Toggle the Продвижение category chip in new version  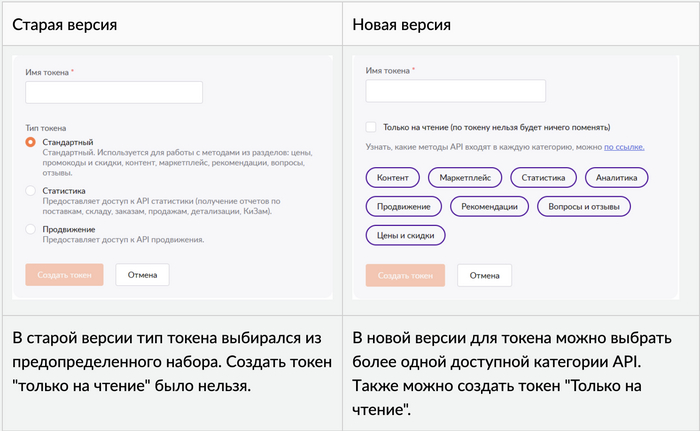click(403, 207)
